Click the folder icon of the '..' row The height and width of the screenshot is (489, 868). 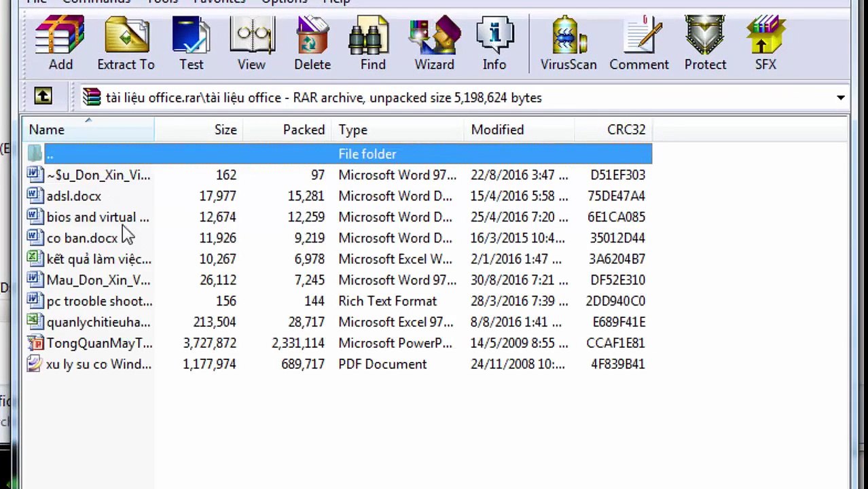tap(35, 154)
